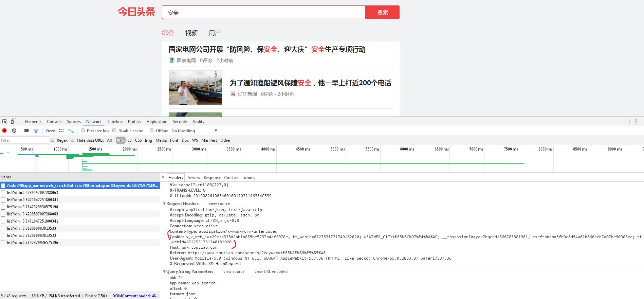Toggle the blue filter funnel icon
This screenshot has height=299, width=644.
tap(36, 130)
